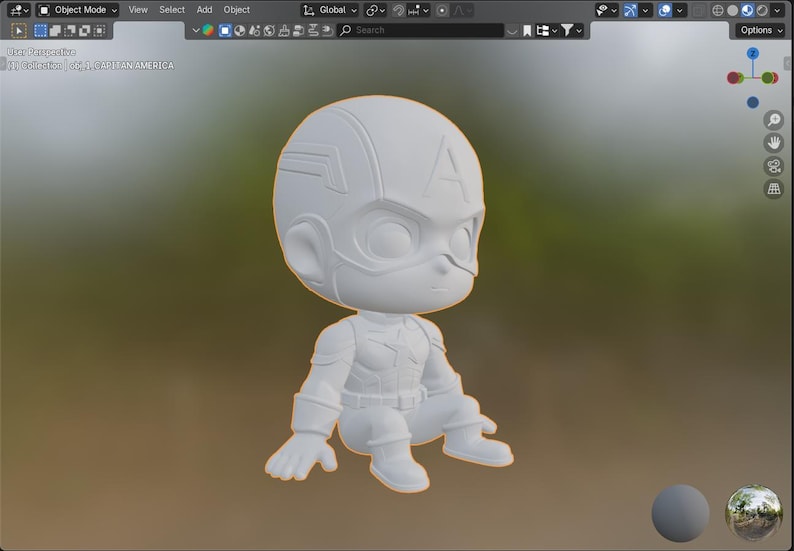The height and width of the screenshot is (551, 794).
Task: Open the editor type dropdown
Action: pos(19,10)
